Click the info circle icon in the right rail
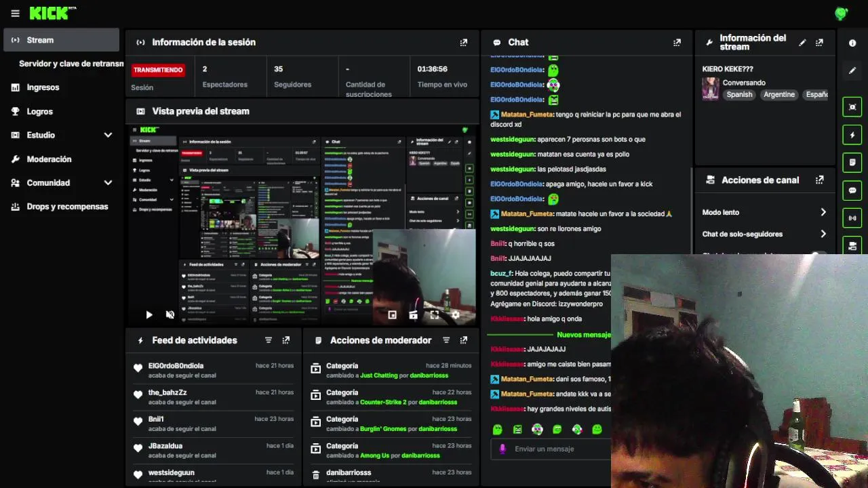 click(852, 43)
